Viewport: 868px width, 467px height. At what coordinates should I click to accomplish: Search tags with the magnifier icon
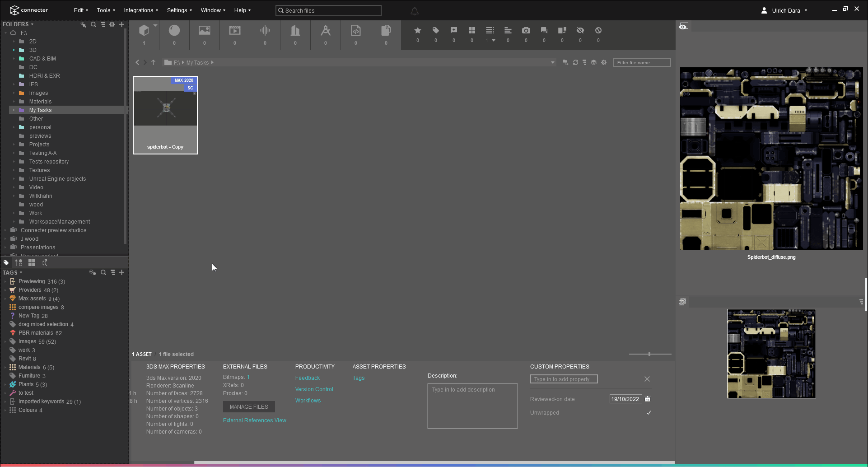click(103, 272)
